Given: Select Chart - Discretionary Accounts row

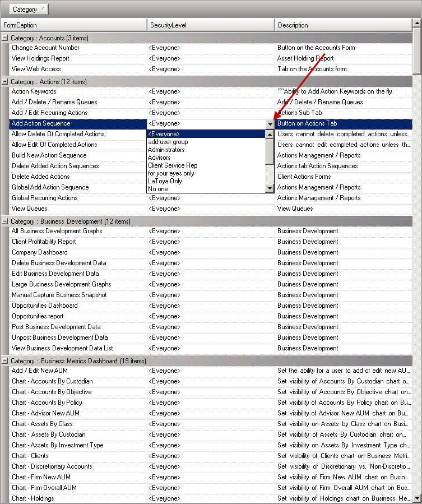Looking at the screenshot, I should pos(211,466).
